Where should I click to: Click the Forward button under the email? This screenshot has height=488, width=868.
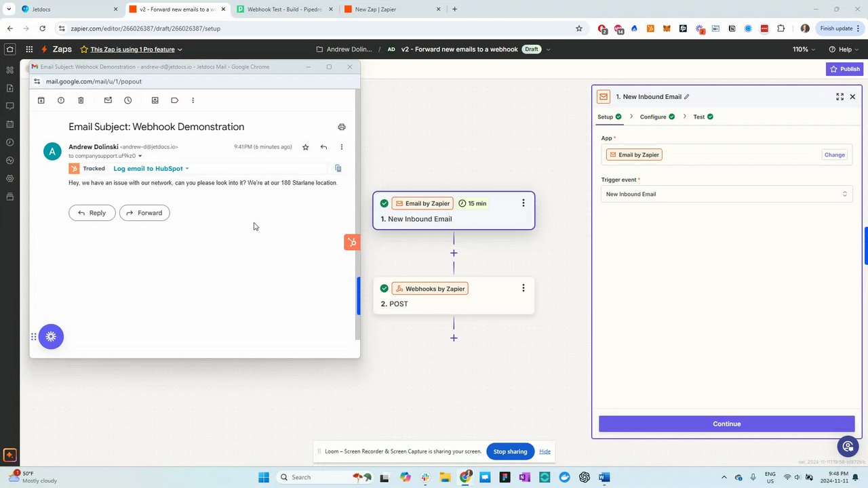[x=144, y=213]
